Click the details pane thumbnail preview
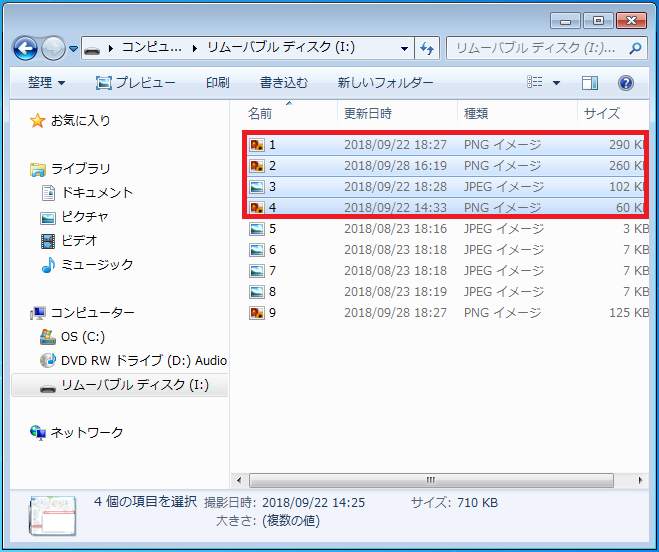The height and width of the screenshot is (552, 659). point(53,515)
